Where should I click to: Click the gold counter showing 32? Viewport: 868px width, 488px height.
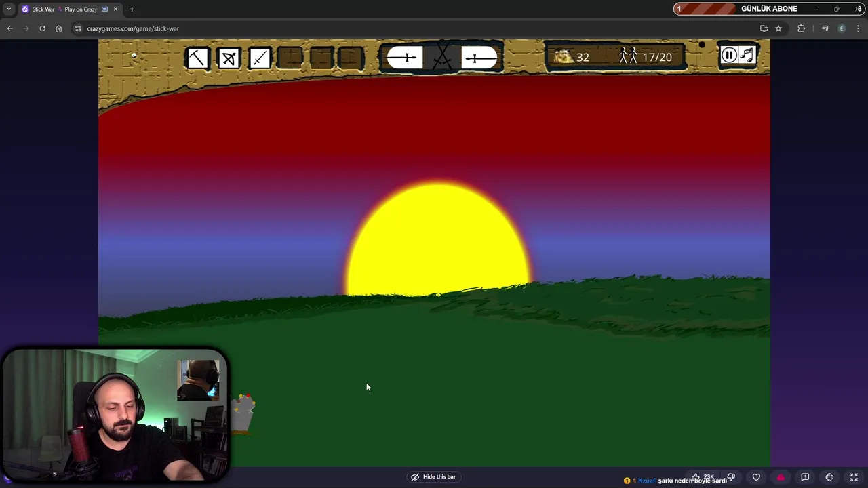[x=572, y=57]
